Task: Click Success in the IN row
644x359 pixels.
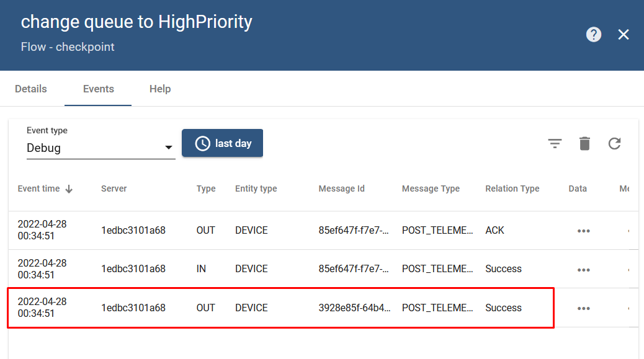Action: [503, 268]
